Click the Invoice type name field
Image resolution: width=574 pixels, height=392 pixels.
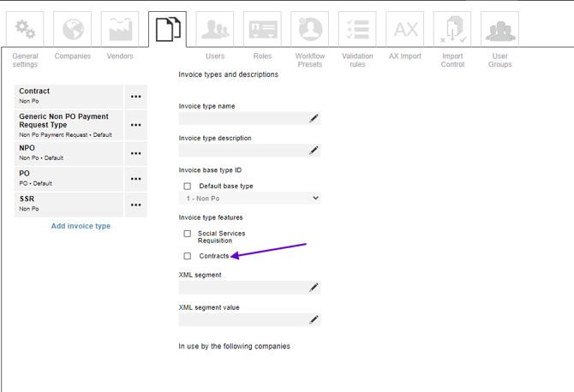(249, 118)
